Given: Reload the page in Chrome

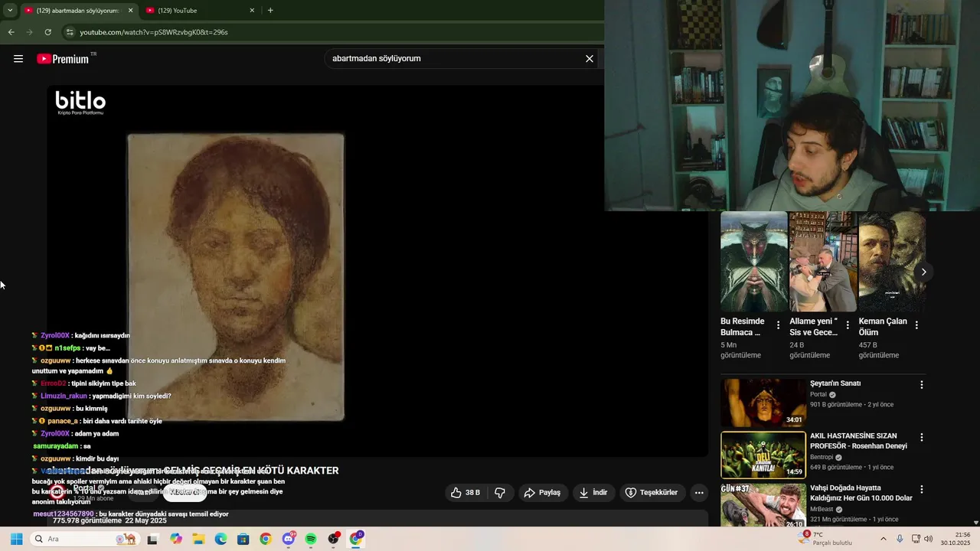Looking at the screenshot, I should point(47,32).
